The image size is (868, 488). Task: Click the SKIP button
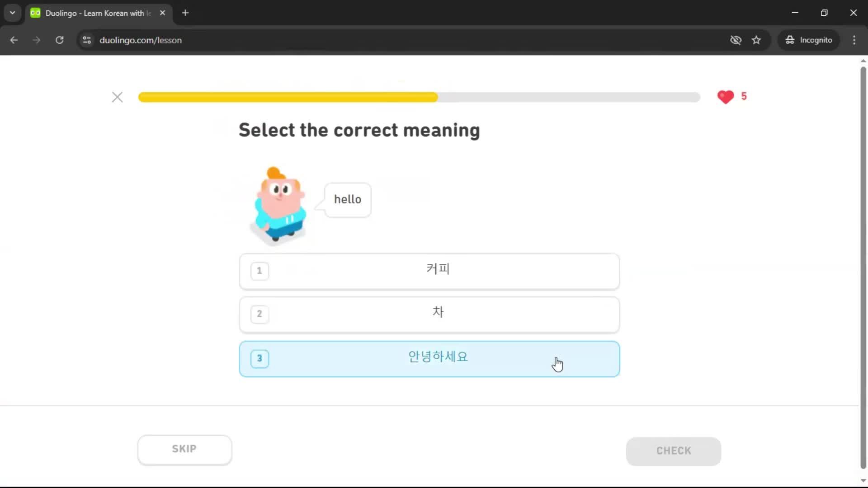click(x=184, y=449)
